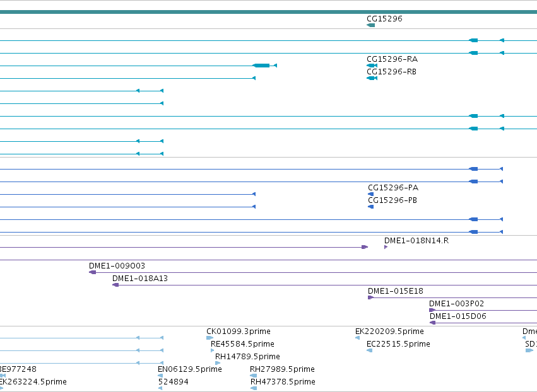Screen dimensions: 537x392
Task: Click the teal chromosome bar at top
Action: (269, 13)
